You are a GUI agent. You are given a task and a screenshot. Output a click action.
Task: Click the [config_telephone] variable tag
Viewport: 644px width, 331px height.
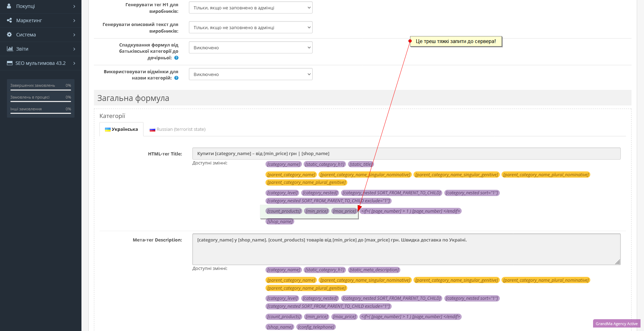316,327
